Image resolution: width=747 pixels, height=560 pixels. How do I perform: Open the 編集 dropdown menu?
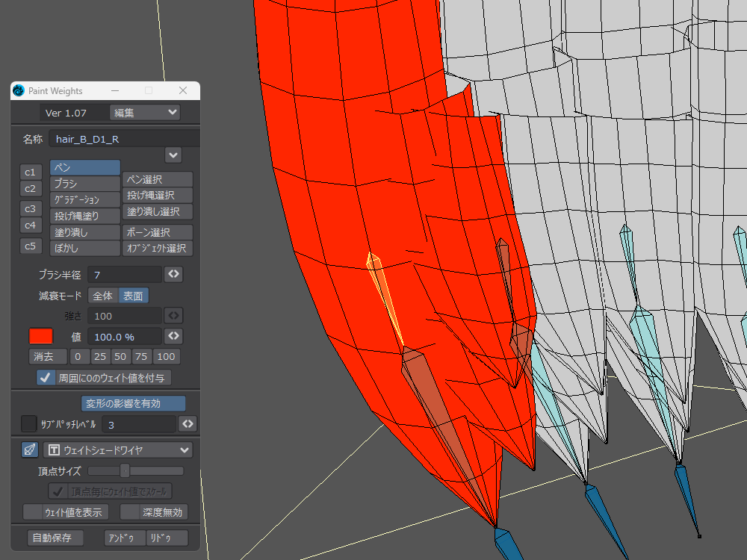coord(145,113)
